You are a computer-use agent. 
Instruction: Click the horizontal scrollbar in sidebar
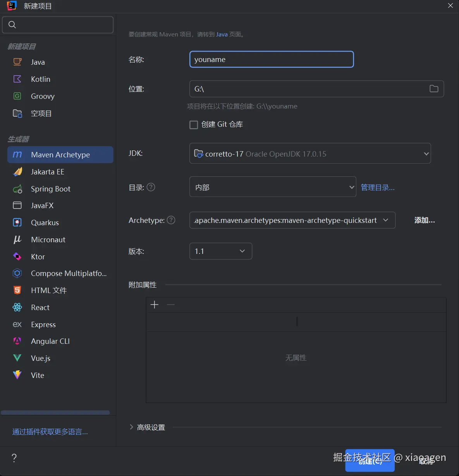pyautogui.click(x=55, y=412)
